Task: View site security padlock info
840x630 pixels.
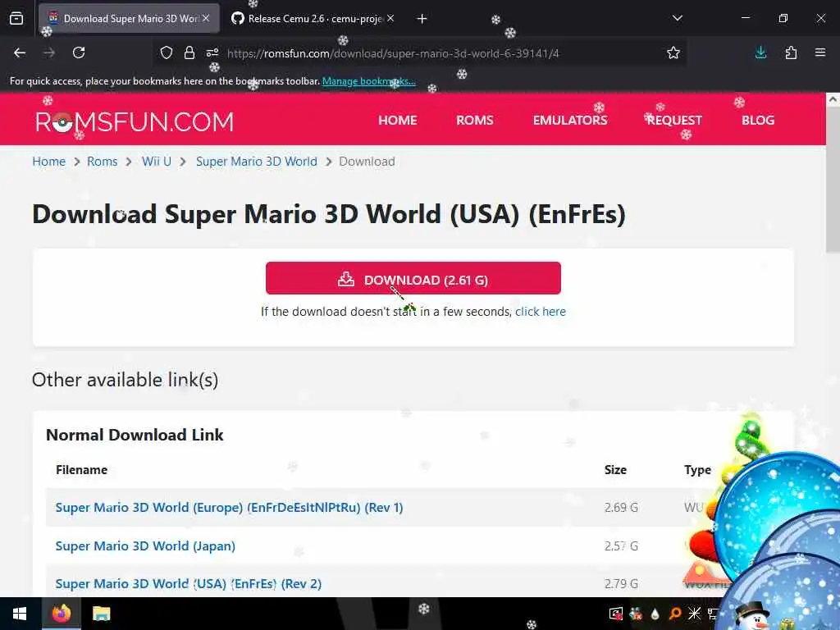Action: [189, 52]
